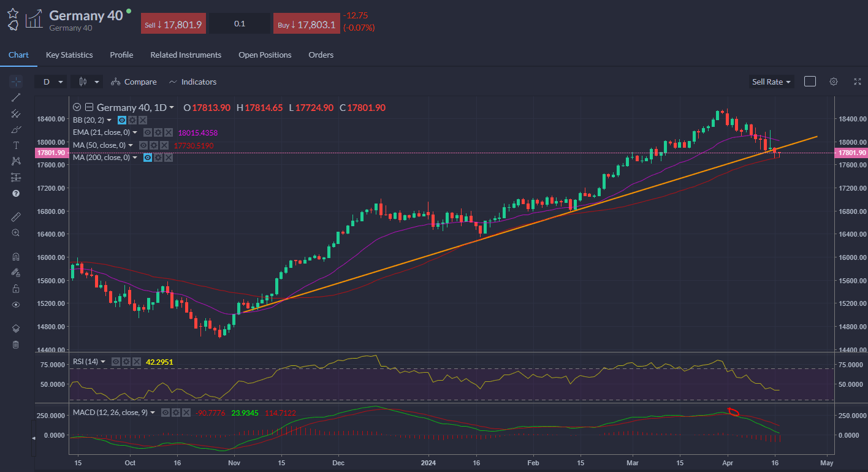Remove the MA (50) indicator
Image resolution: width=868 pixels, height=472 pixels.
pos(164,145)
